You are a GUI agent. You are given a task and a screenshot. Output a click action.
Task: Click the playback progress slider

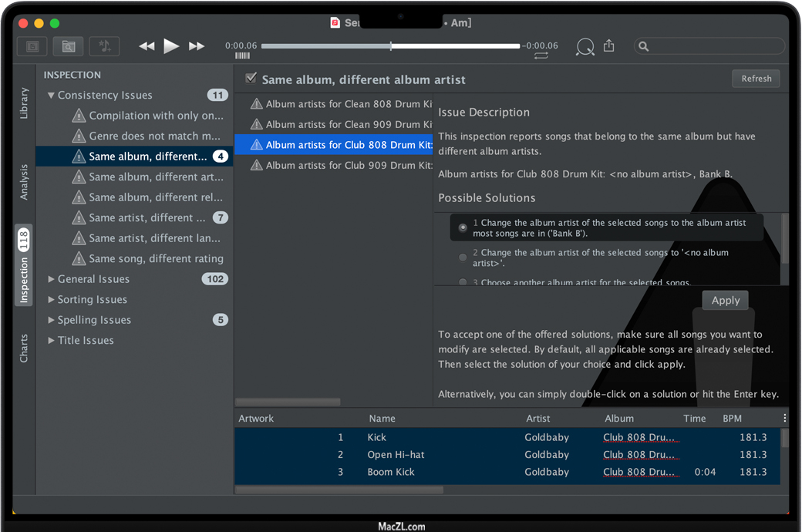[x=390, y=46]
